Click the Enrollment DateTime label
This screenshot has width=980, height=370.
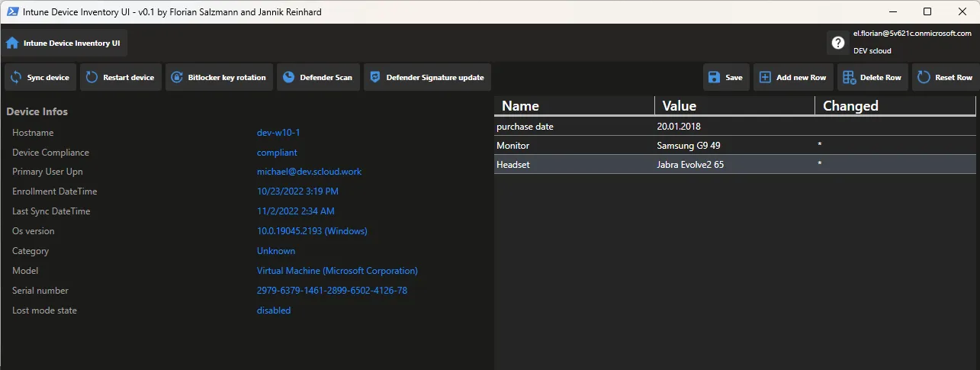(x=55, y=191)
